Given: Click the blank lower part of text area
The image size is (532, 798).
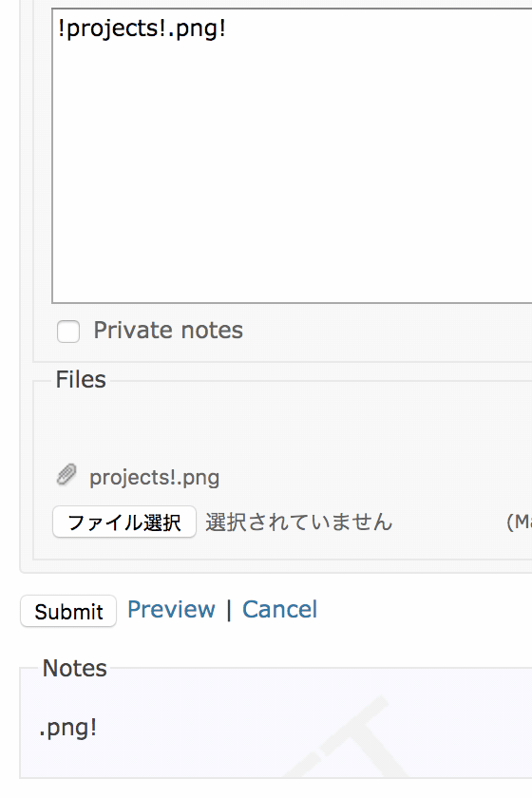Looking at the screenshot, I should coord(292,203).
